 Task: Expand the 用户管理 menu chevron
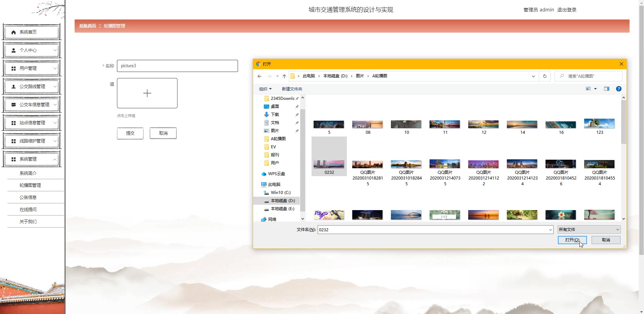(55, 68)
